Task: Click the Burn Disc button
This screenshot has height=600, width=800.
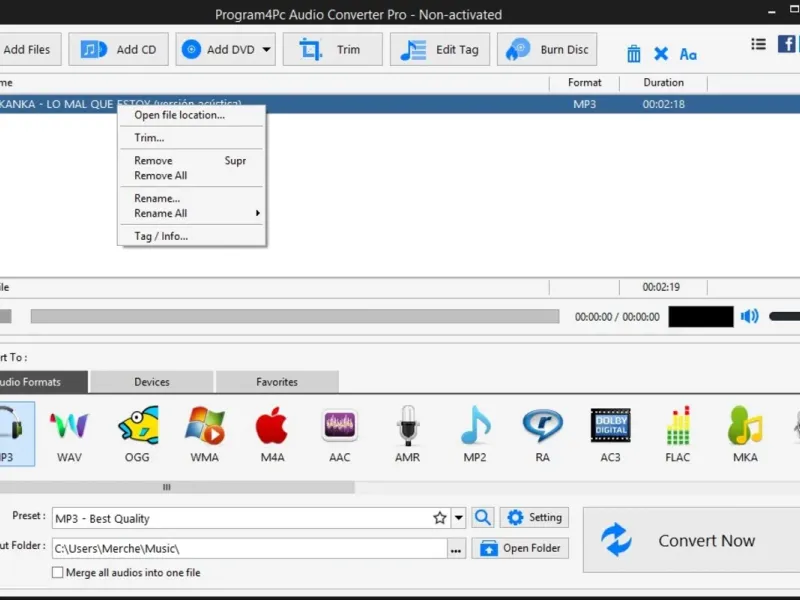Action: coord(547,49)
